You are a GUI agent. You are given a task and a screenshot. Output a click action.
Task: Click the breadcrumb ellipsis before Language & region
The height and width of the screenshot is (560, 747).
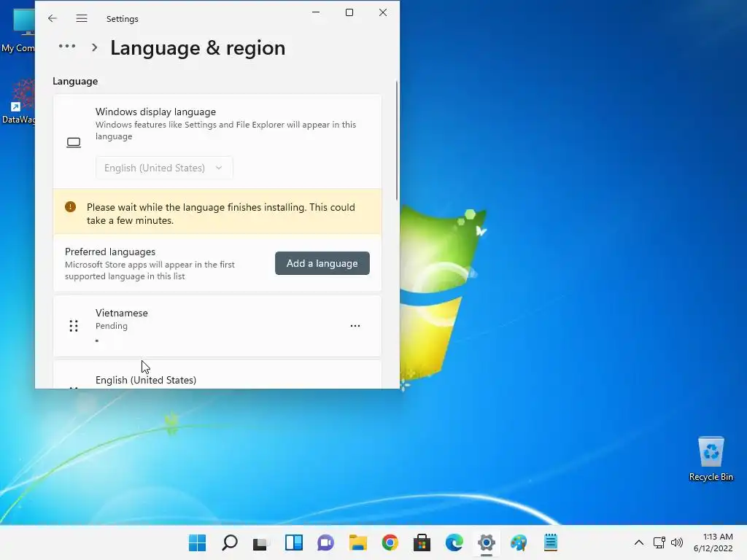click(67, 46)
